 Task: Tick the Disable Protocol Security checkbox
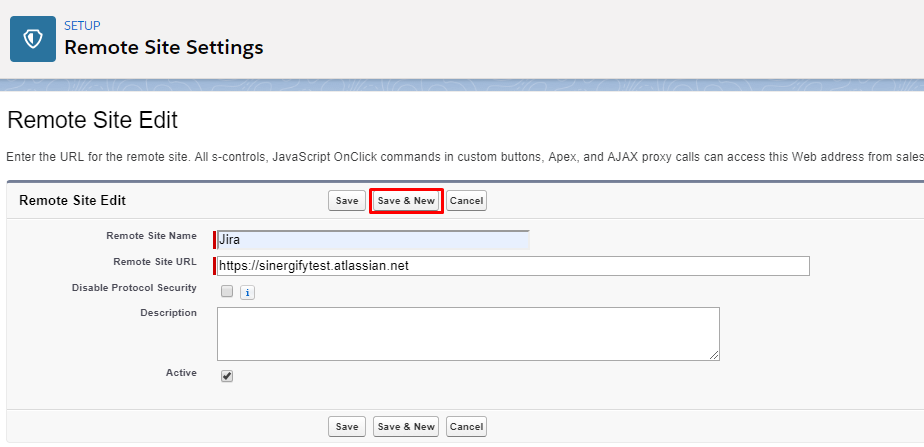[227, 291]
